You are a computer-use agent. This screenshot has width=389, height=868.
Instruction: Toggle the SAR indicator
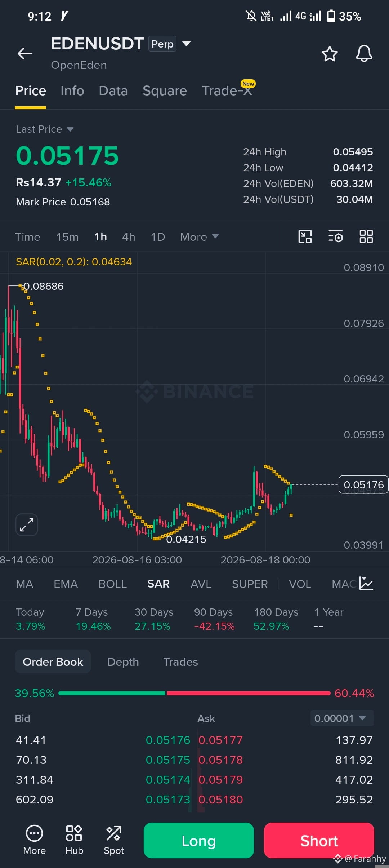point(158,584)
